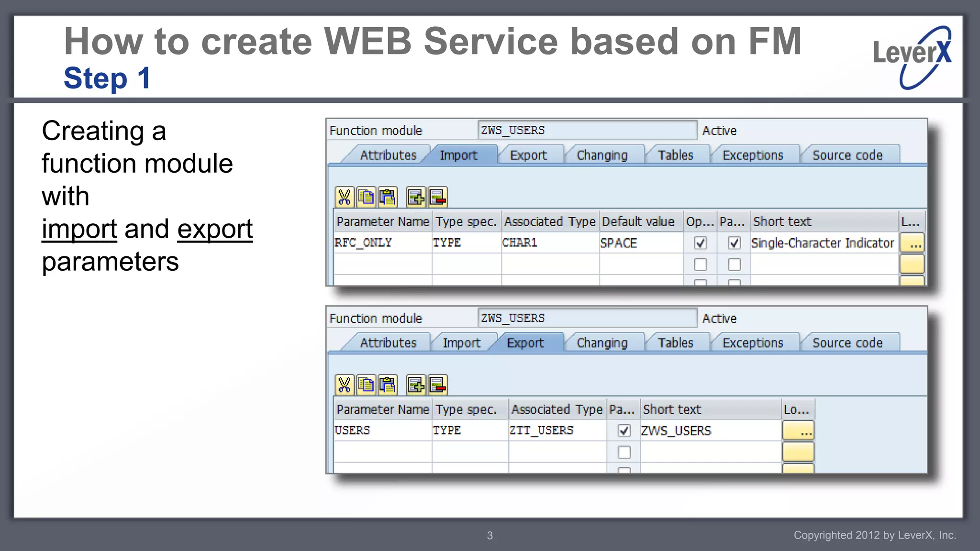
Task: Click the Copy icon in the Import panel toolbar
Action: pyautogui.click(x=366, y=197)
